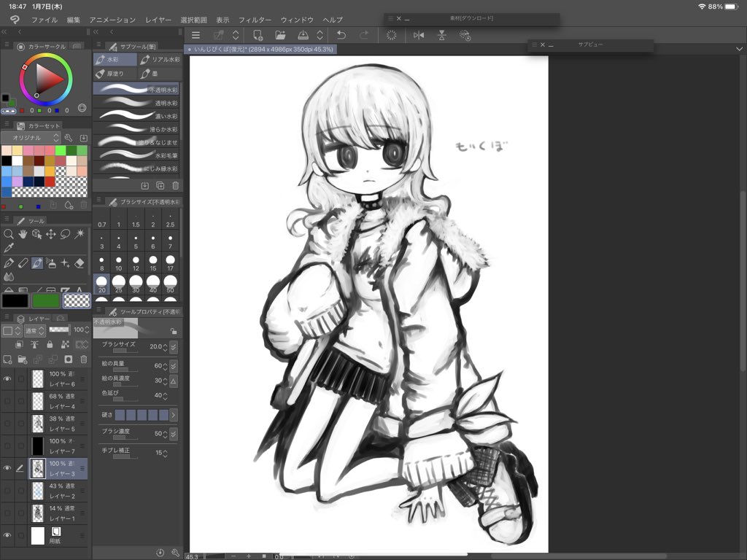The image size is (747, 560).
Task: Select the Blend tool
Action: (8, 277)
